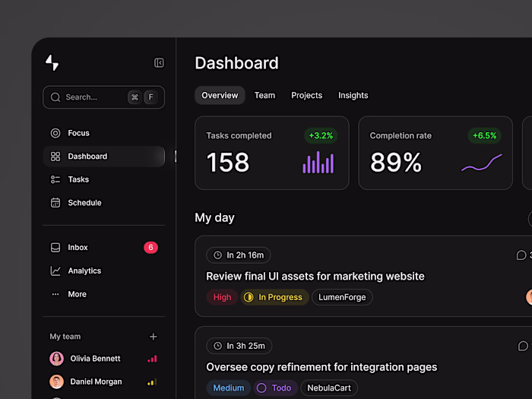Click the Schedule calendar icon
532x399 pixels.
coord(55,203)
